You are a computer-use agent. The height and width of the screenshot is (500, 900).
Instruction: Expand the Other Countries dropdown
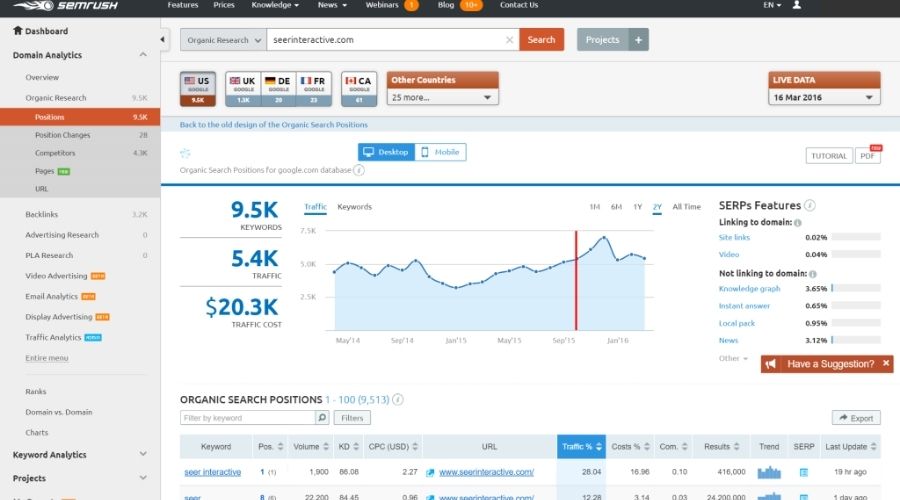(443, 98)
